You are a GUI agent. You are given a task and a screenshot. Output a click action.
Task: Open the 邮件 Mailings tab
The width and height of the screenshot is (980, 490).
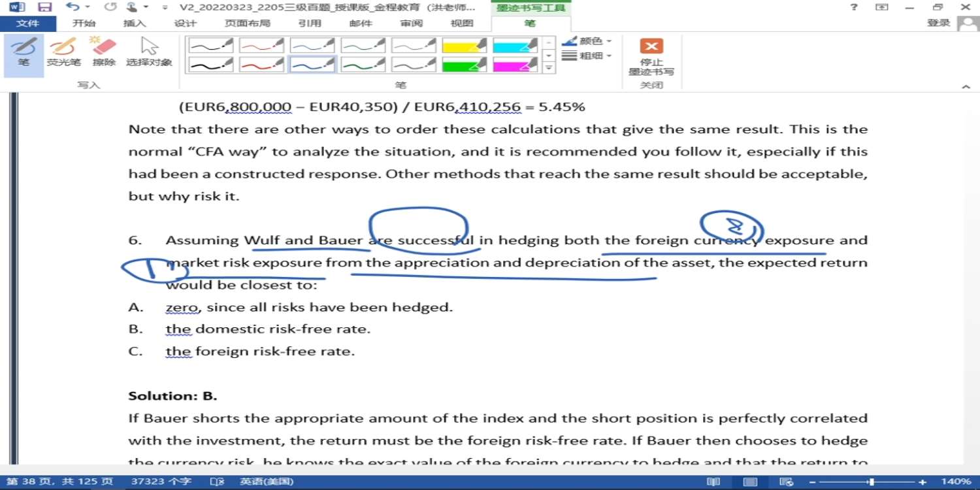coord(361,24)
